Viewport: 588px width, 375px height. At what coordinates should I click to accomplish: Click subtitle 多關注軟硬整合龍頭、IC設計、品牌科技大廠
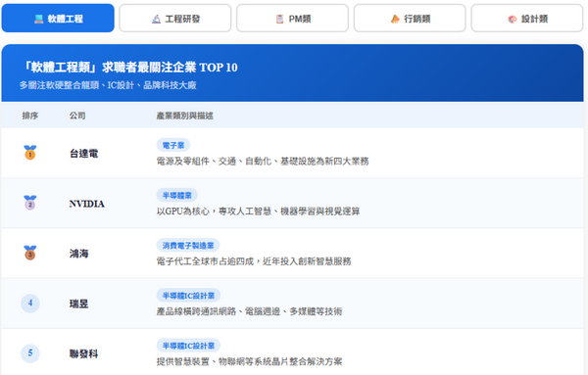(108, 85)
